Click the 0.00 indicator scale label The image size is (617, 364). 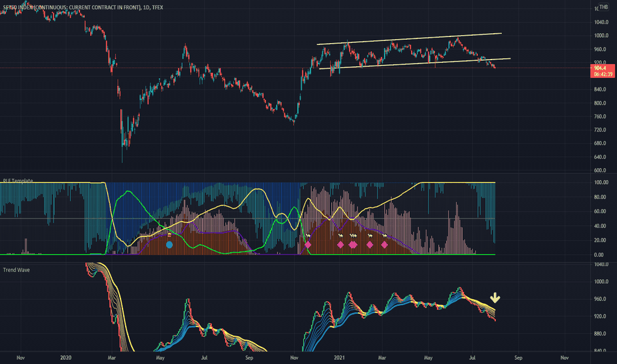point(599,255)
